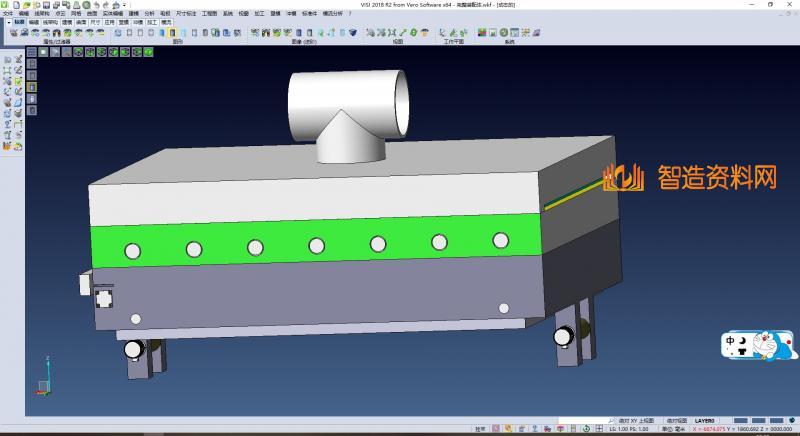This screenshot has width=800, height=436.
Task: Expand the arrow left of 标准 tab
Action: click(8, 21)
